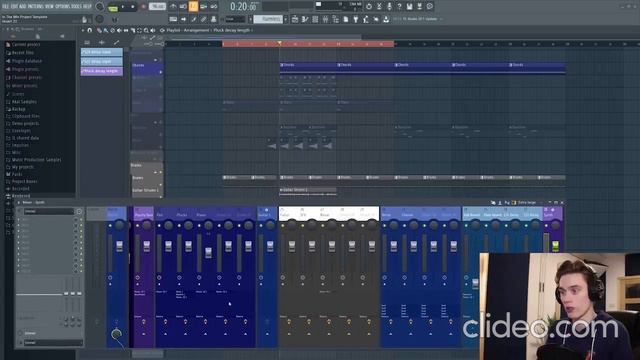Open the VIEW menu

pos(49,7)
